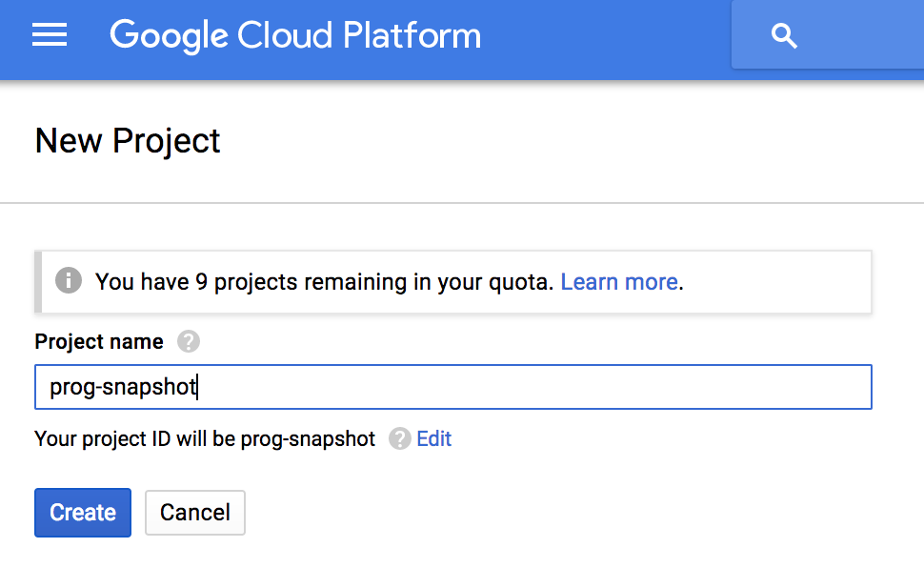Click the Project name field label

click(99, 341)
